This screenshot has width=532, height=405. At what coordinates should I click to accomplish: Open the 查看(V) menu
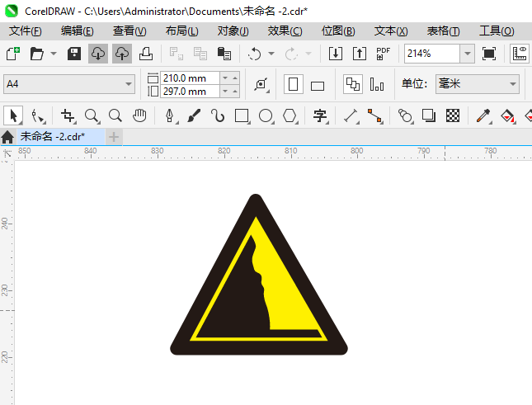pos(129,31)
